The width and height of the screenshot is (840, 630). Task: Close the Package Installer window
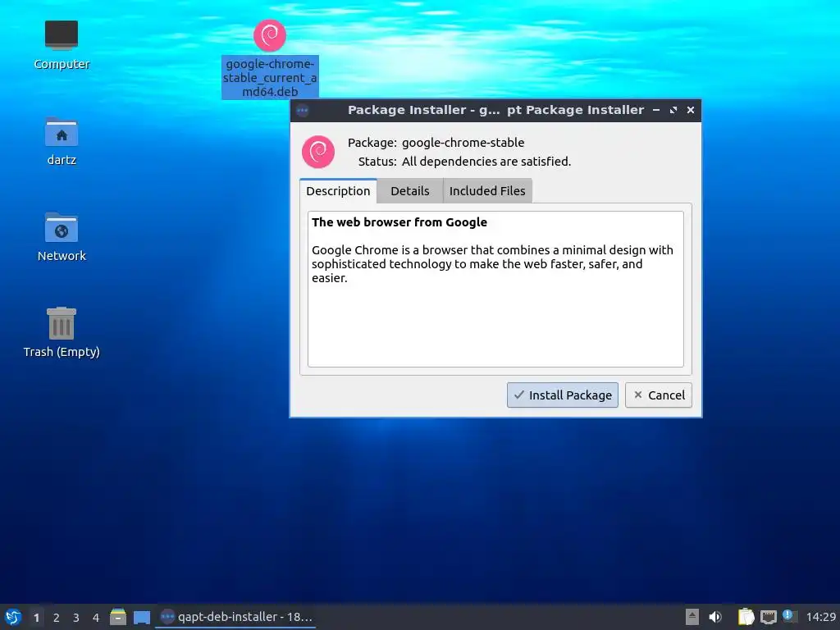tap(691, 110)
